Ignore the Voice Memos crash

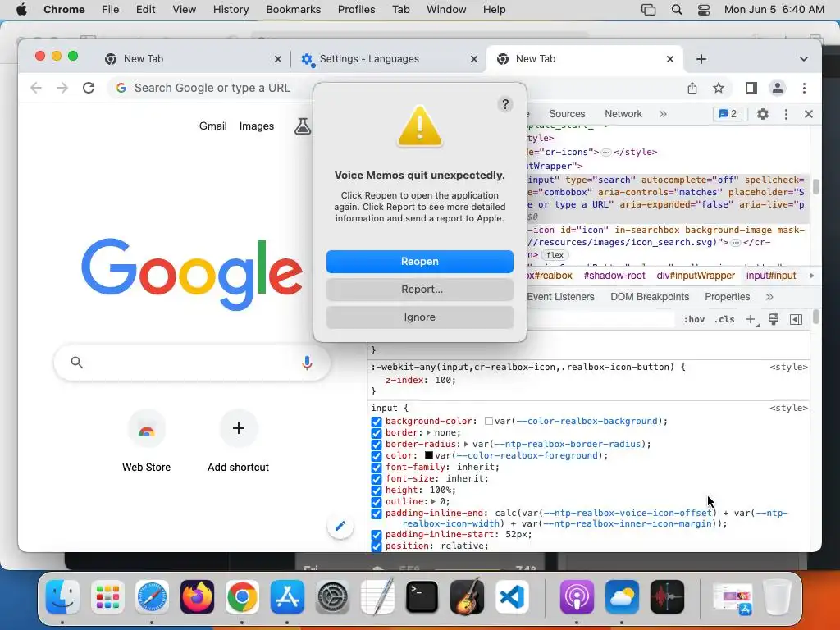[419, 317]
